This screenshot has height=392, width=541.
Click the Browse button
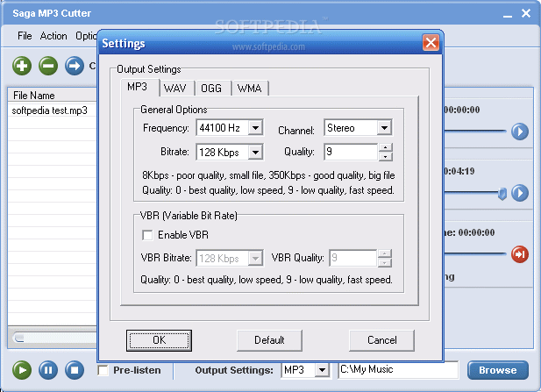498,370
